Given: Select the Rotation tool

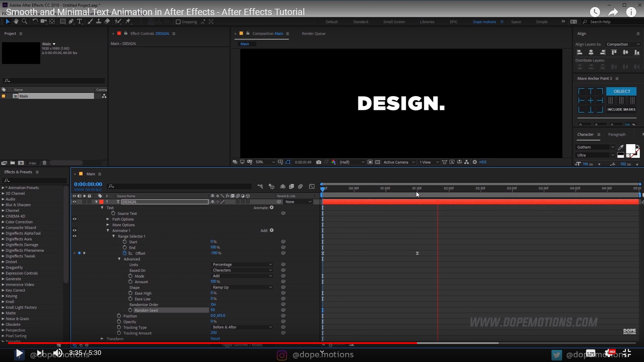Looking at the screenshot, I should click(x=35, y=21).
